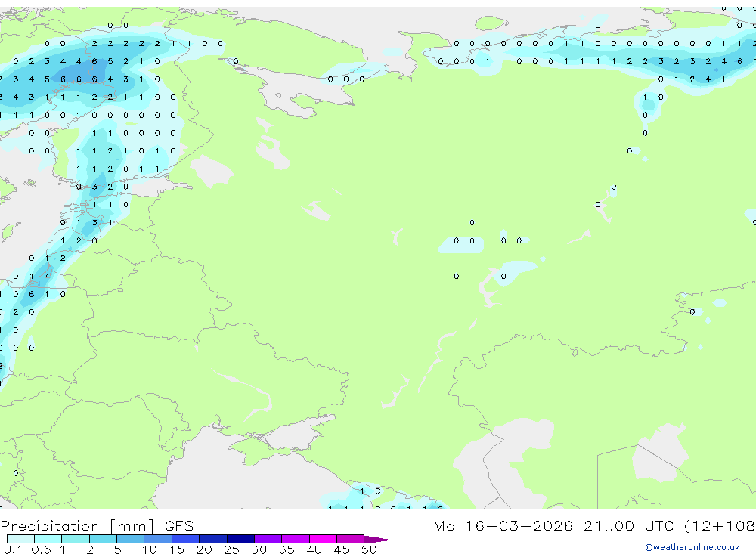
Task: Click the '20' legend label
Action: pyautogui.click(x=204, y=549)
